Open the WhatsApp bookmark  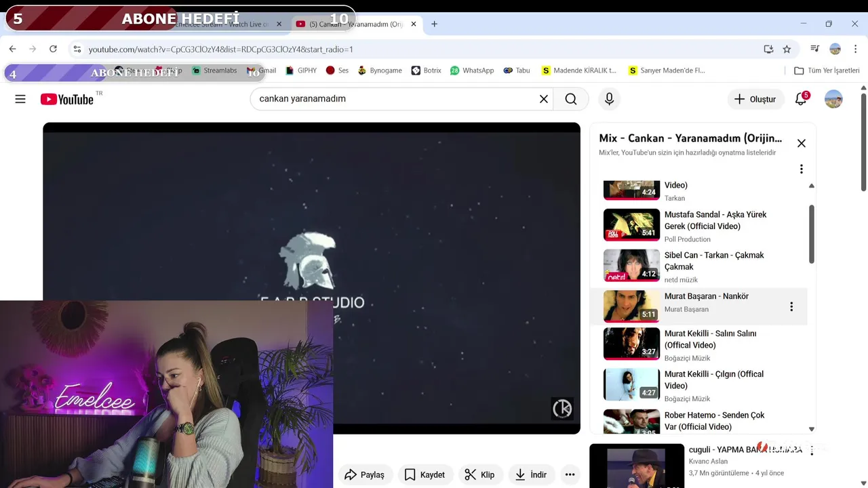point(472,70)
